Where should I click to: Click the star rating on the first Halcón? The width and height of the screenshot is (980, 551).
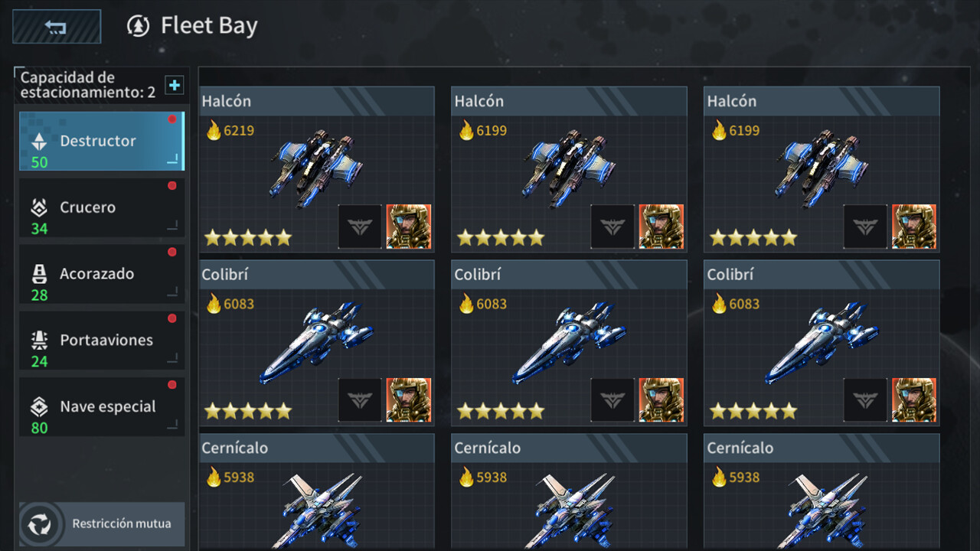coord(248,238)
